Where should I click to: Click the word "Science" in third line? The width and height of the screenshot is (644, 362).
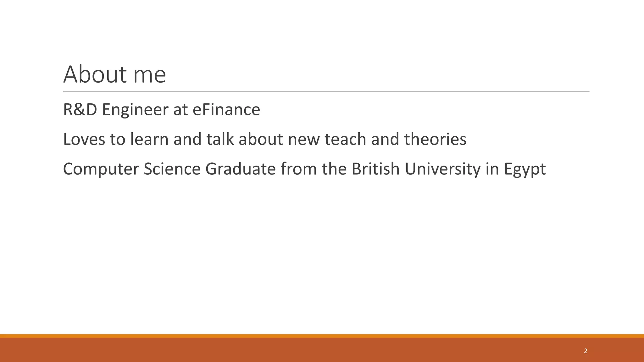[x=172, y=169]
